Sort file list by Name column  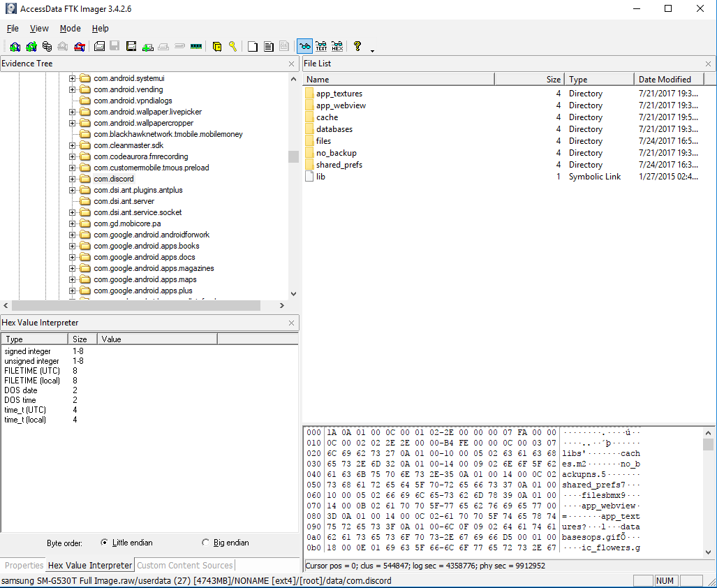coord(399,80)
